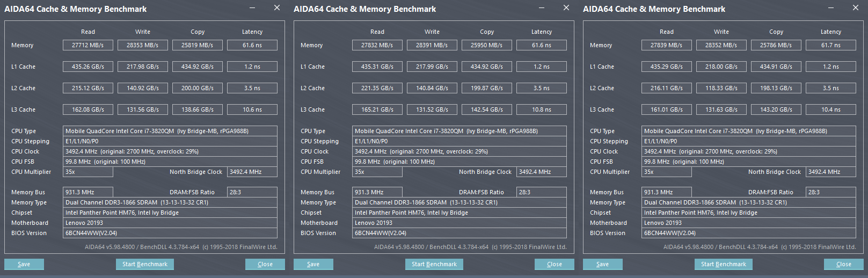The height and width of the screenshot is (278, 868).
Task: Select Memory Write value 28353 MB/s
Action: [x=143, y=45]
